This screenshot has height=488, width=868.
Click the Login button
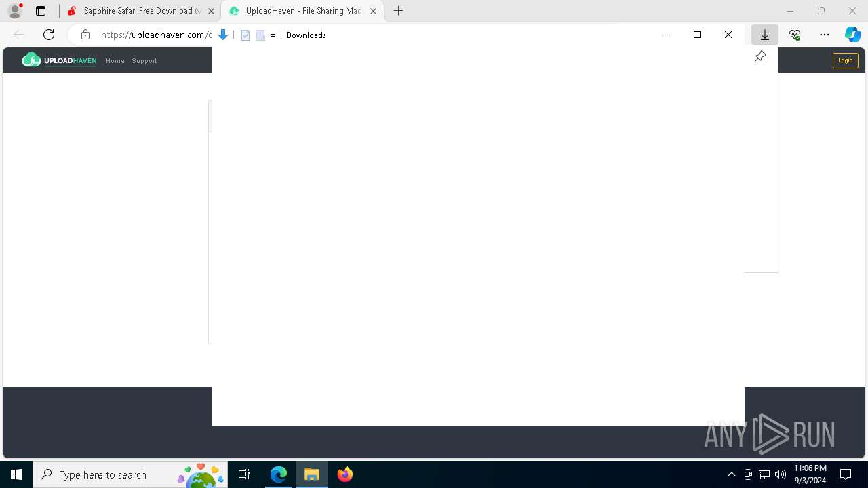[x=845, y=60]
